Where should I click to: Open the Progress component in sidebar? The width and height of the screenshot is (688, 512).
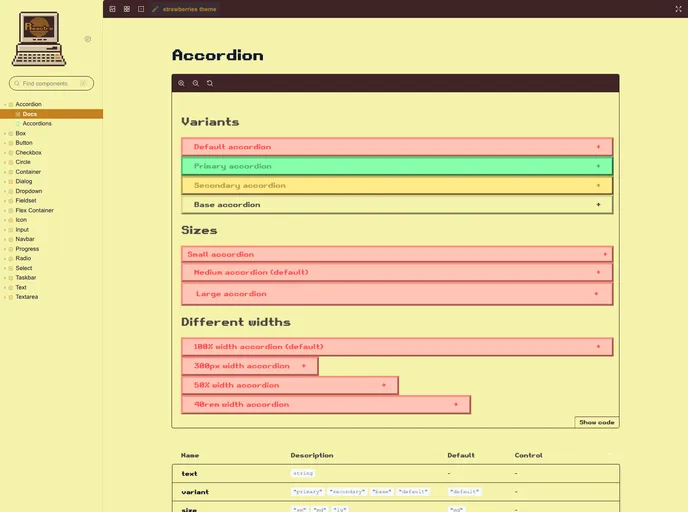pyautogui.click(x=27, y=249)
